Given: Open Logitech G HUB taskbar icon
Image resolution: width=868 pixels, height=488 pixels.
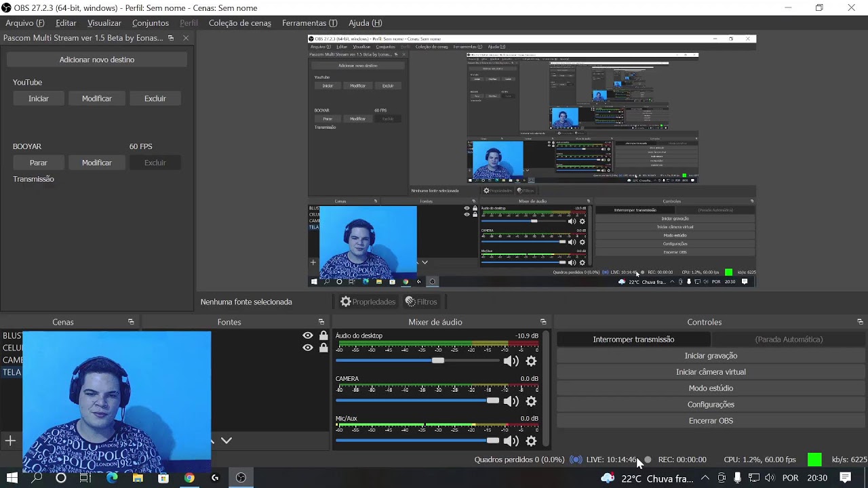Looking at the screenshot, I should coord(215,478).
